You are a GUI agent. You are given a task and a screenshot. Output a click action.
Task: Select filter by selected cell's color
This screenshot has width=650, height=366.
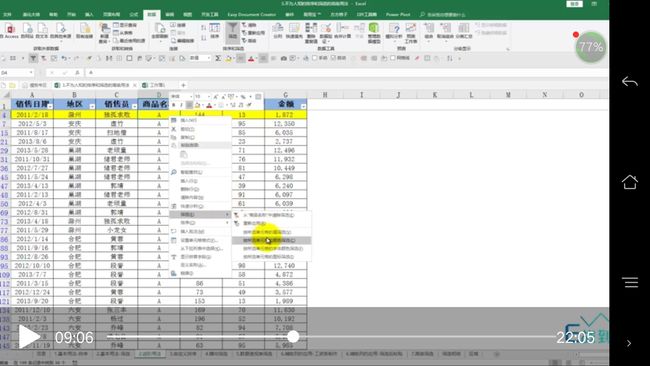(271, 240)
